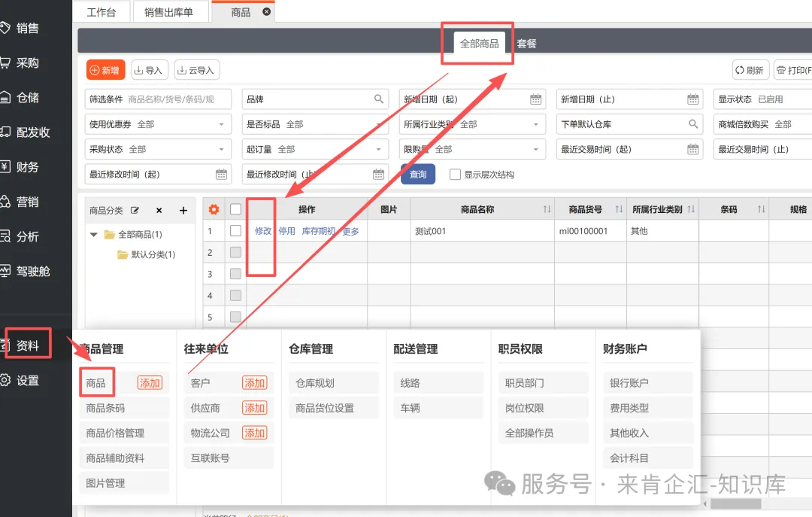Viewport: 812px width, 517px height.
Task: Check the row 1 product checkbox
Action: [235, 231]
